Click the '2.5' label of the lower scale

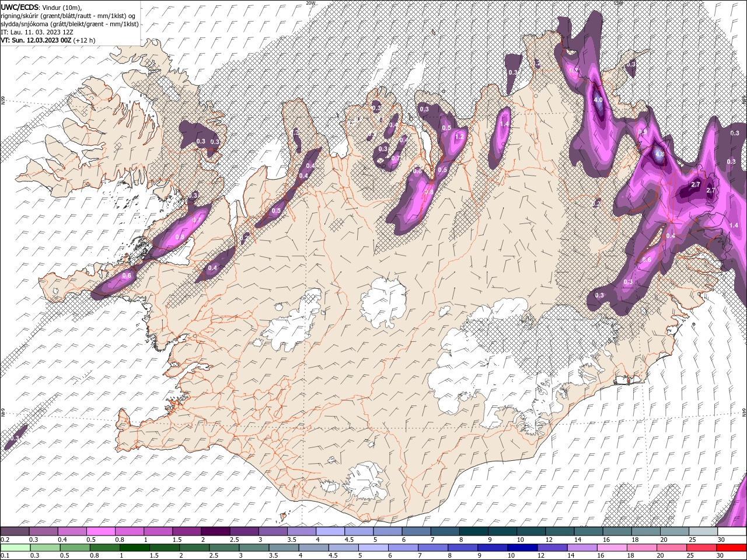tap(214, 556)
